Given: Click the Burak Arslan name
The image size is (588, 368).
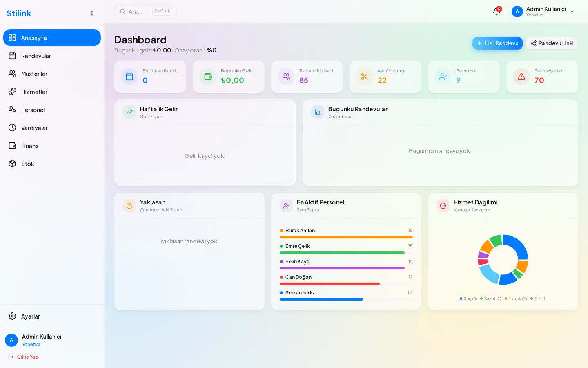Looking at the screenshot, I should 300,231.
